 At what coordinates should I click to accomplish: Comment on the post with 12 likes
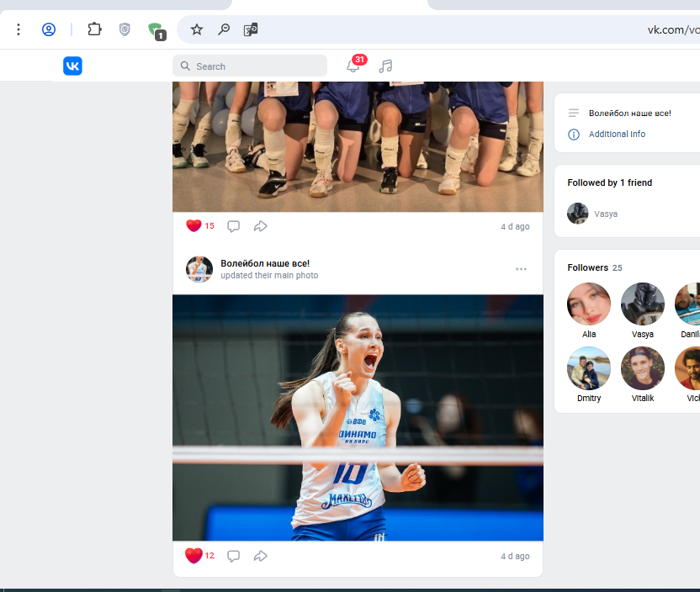tap(234, 556)
